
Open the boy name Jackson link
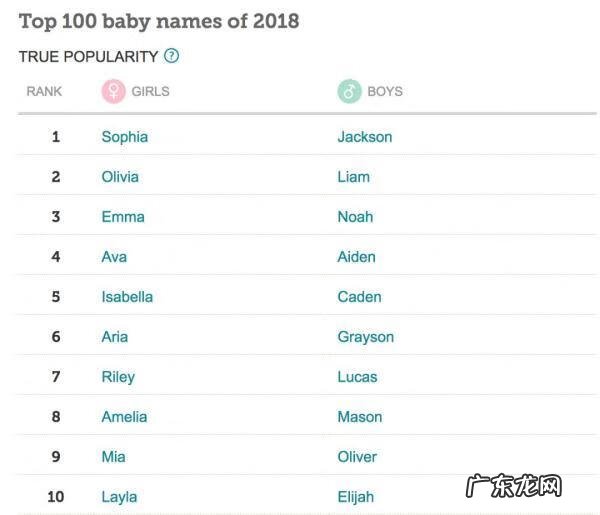(364, 137)
